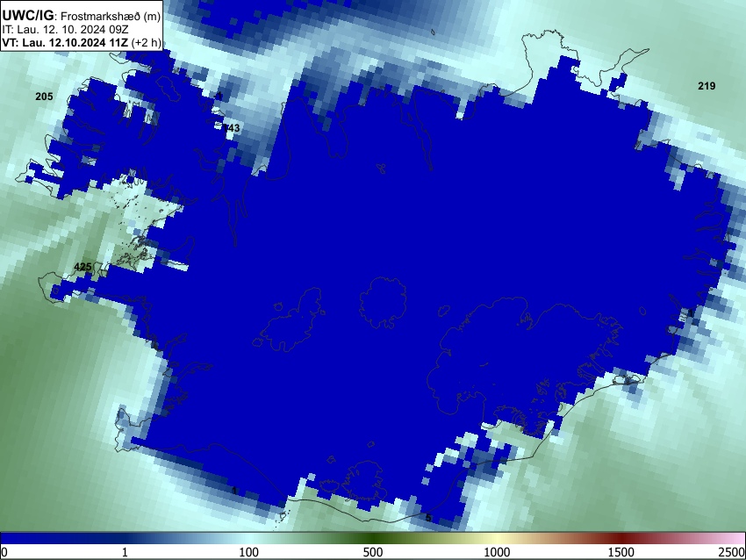Select the 425 value on the map
The width and height of the screenshot is (746, 560).
coord(82,267)
